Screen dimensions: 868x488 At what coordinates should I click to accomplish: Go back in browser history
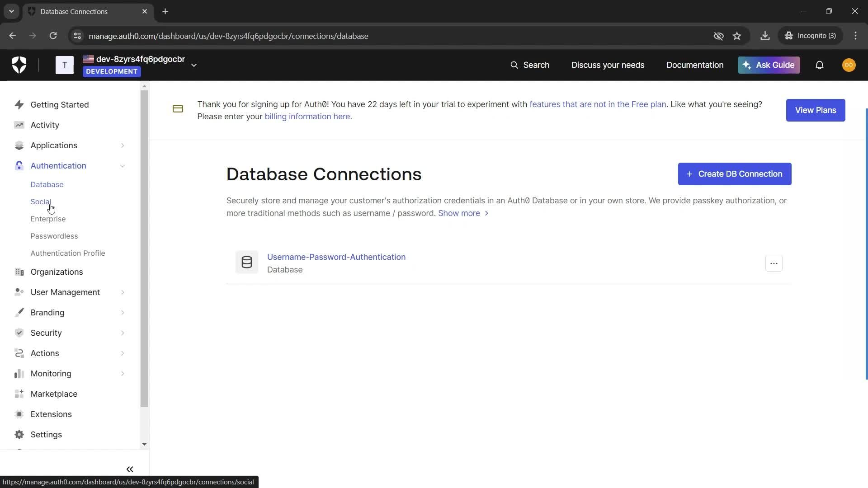[x=12, y=36]
